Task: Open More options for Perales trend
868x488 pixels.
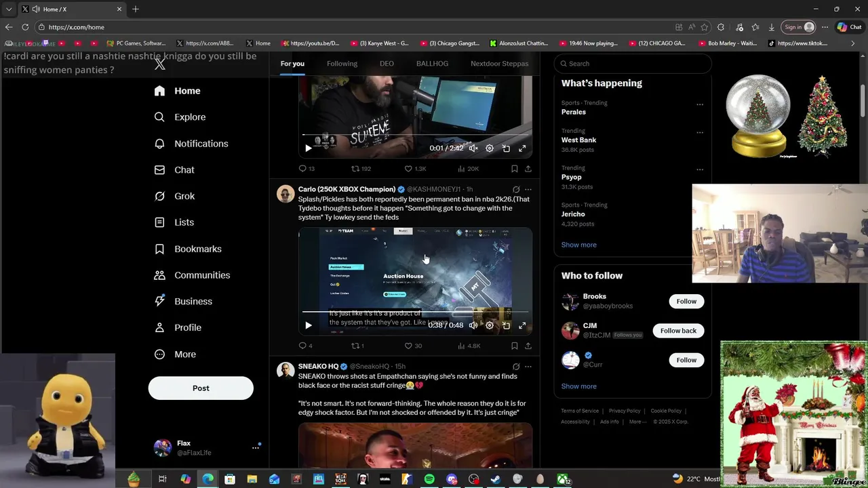Action: click(x=700, y=104)
